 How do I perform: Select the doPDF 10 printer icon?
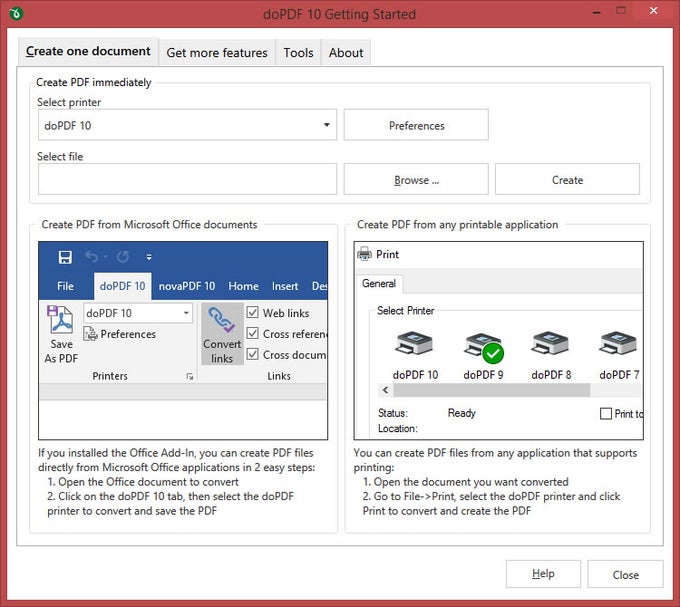pyautogui.click(x=415, y=346)
